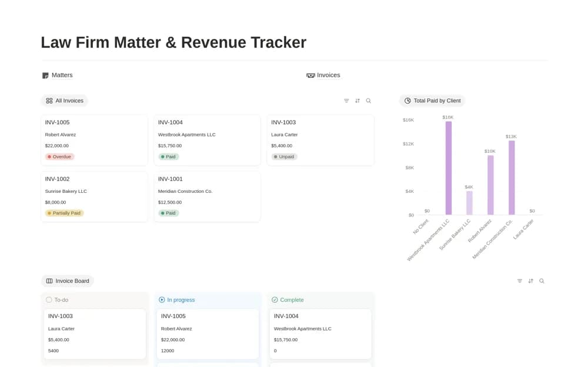
Task: Click the To-do status circle icon
Action: [x=49, y=300]
